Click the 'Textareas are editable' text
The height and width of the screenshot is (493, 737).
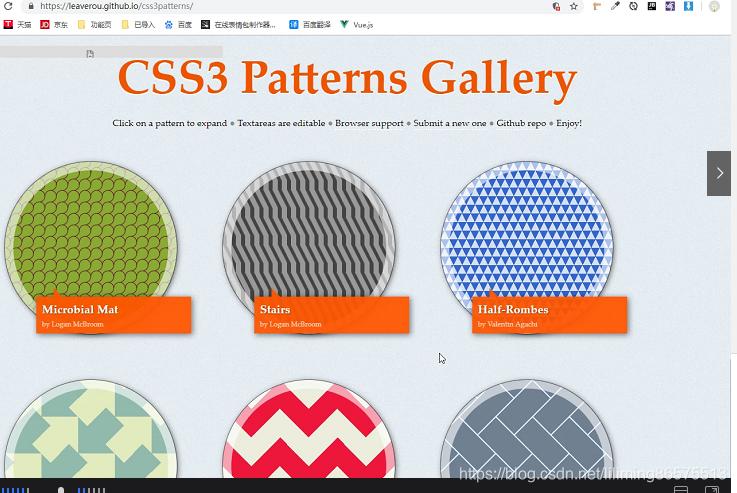pyautogui.click(x=281, y=123)
